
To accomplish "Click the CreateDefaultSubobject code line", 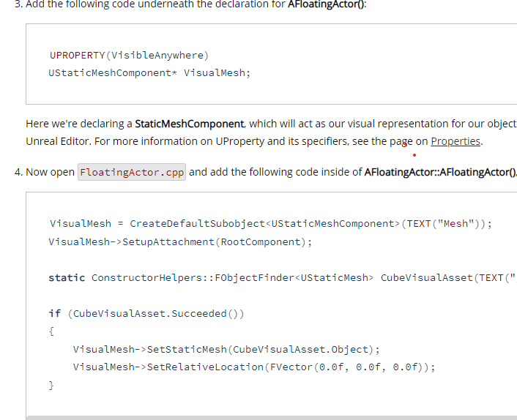I will point(270,223).
